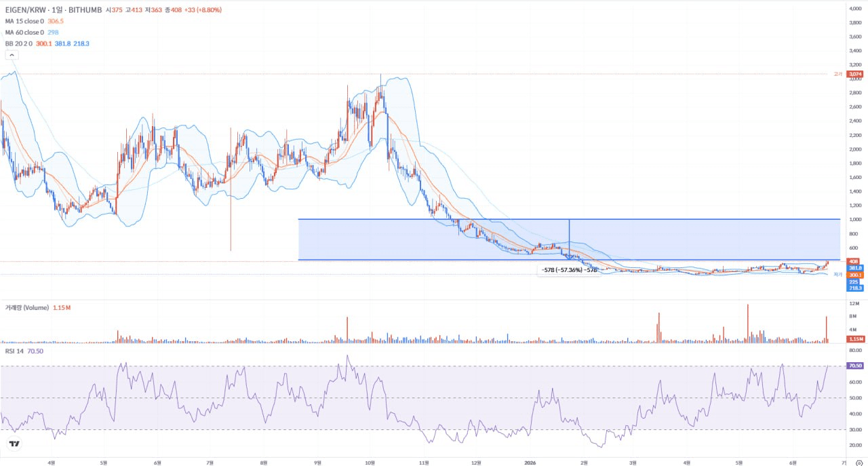Select the MA 60 close indicator legend
Screen dimensions: 868x466
(x=32, y=32)
